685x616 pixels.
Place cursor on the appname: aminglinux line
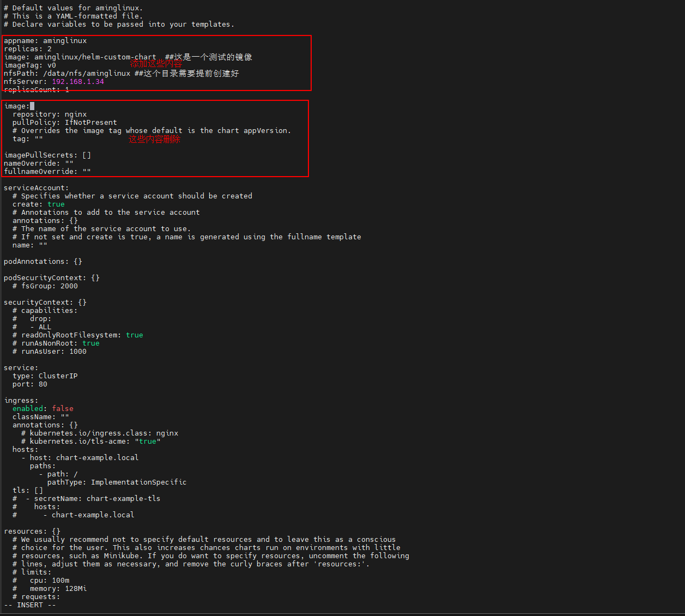point(45,41)
